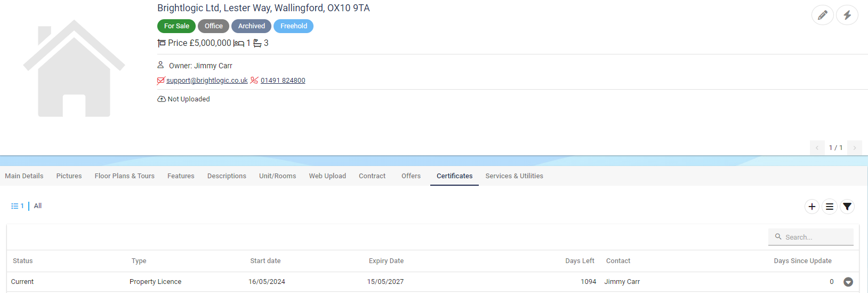The width and height of the screenshot is (868, 293).
Task: Open the column list menu icon
Action: click(x=829, y=207)
